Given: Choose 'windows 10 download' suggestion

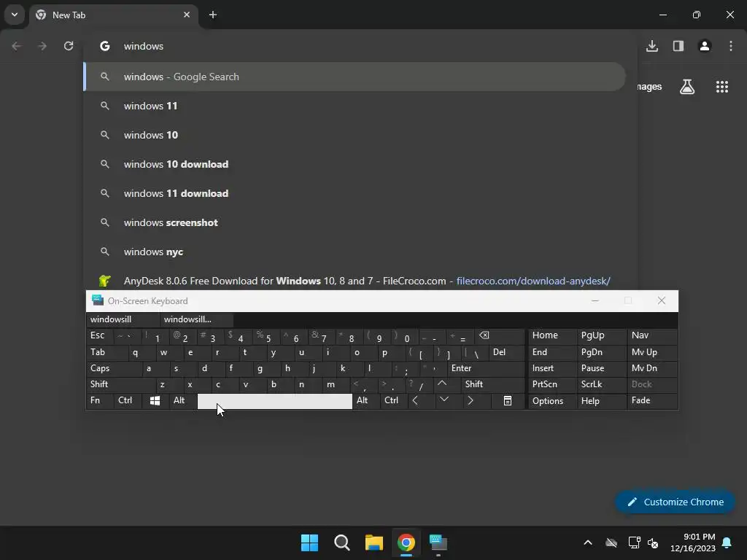Looking at the screenshot, I should click(x=355, y=164).
